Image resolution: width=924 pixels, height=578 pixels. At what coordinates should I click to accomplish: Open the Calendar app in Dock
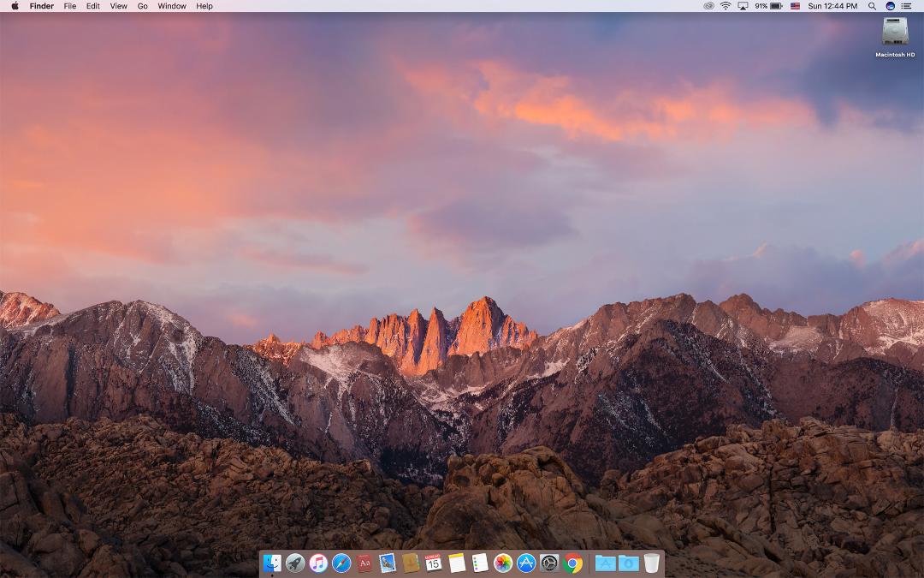[x=434, y=563]
